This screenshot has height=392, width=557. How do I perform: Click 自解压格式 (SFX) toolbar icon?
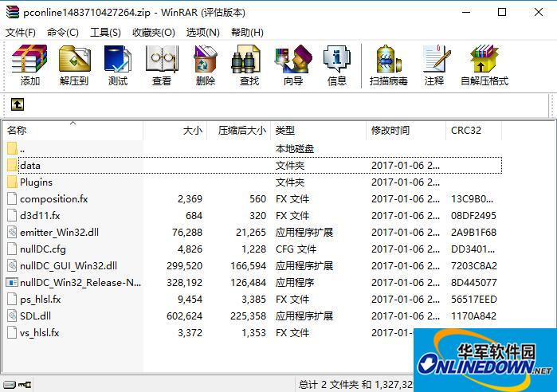pos(484,65)
